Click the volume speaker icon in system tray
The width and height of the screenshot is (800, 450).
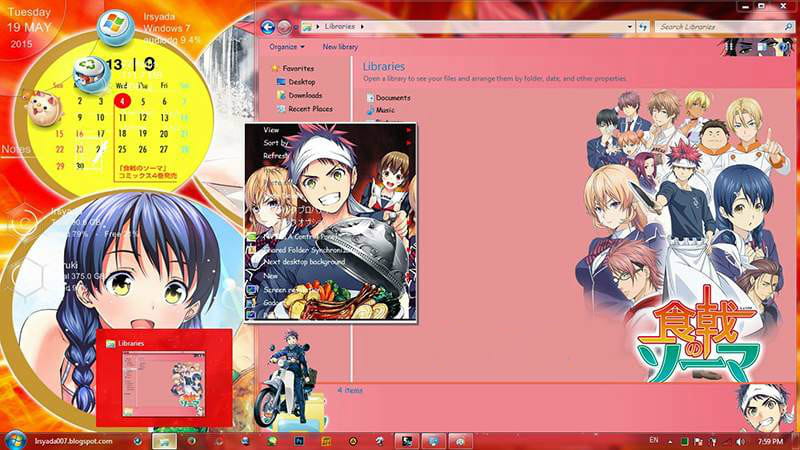pos(740,440)
